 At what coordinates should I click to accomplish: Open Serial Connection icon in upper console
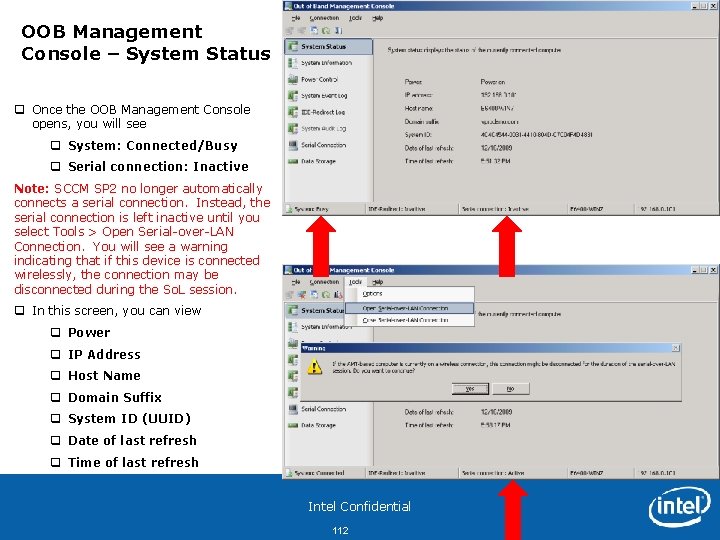click(x=292, y=145)
